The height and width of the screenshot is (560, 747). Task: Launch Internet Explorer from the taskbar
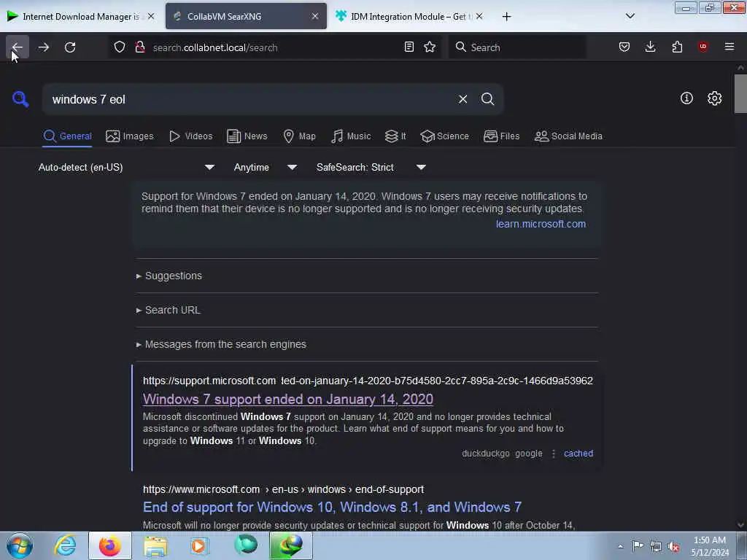click(65, 545)
